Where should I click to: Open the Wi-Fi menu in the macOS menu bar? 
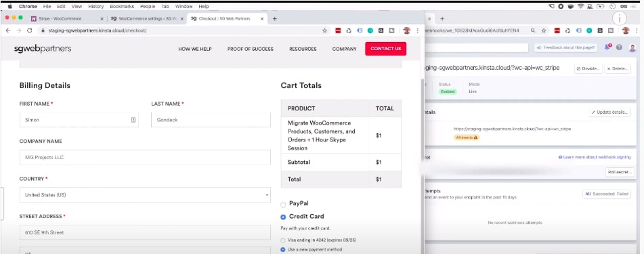(581, 7)
